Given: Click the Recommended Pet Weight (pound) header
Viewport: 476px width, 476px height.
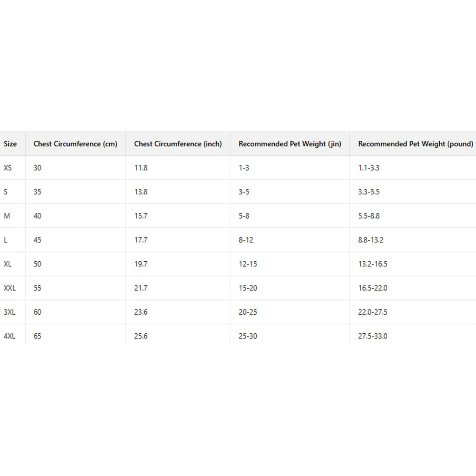Looking at the screenshot, I should (x=416, y=144).
